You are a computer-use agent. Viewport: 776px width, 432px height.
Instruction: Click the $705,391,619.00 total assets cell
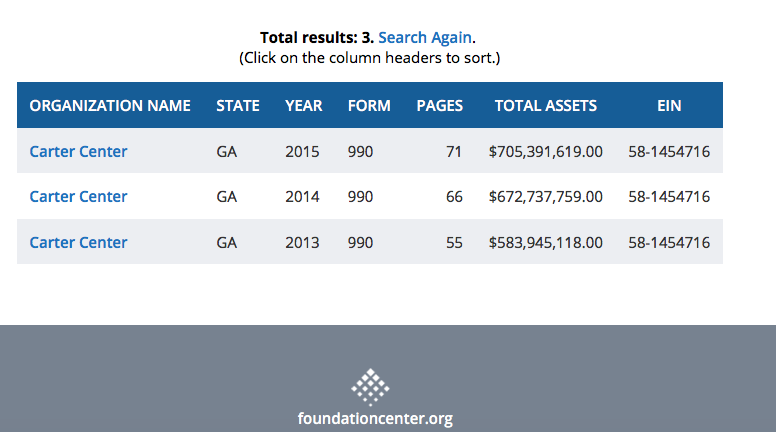[546, 151]
